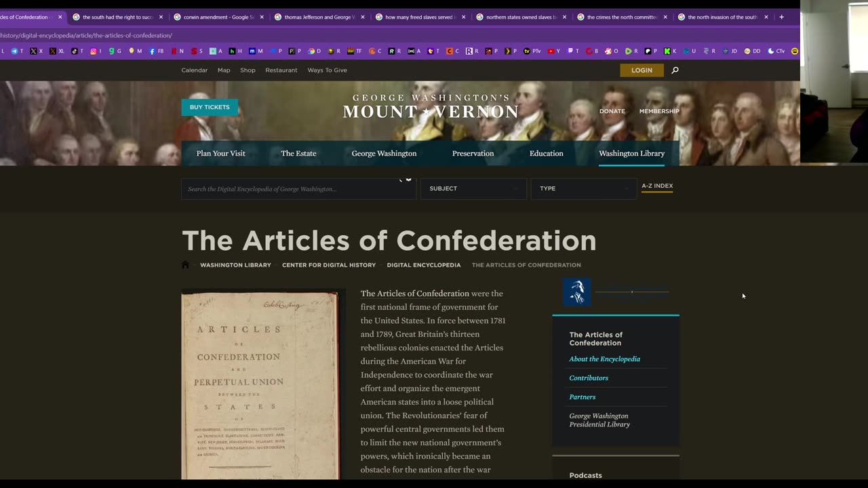This screenshot has height=488, width=868.
Task: Click the Washington Library logo thumbnail
Action: coord(577,291)
